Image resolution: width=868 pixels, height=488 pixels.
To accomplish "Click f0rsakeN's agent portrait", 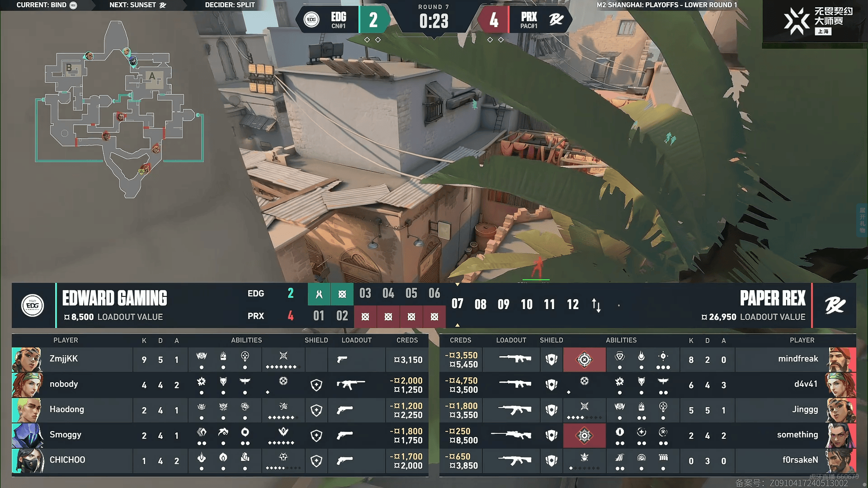I will [x=841, y=461].
